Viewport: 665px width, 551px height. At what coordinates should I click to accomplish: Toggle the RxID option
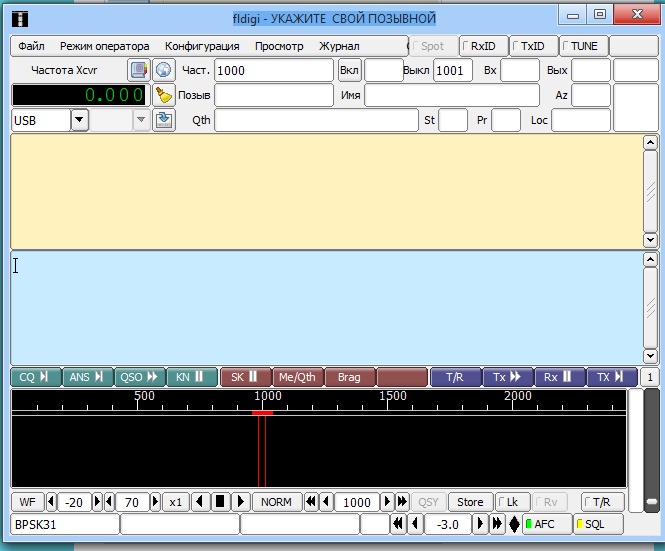pyautogui.click(x=483, y=46)
